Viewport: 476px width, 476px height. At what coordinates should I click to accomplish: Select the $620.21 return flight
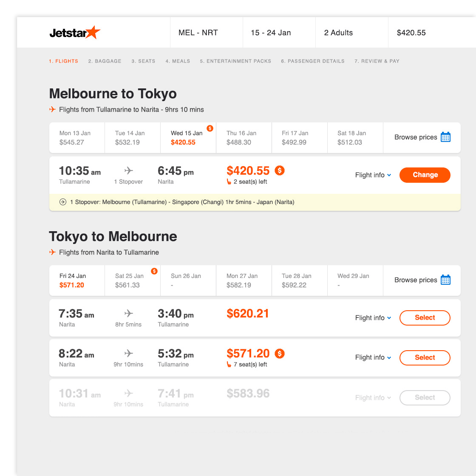(x=425, y=317)
